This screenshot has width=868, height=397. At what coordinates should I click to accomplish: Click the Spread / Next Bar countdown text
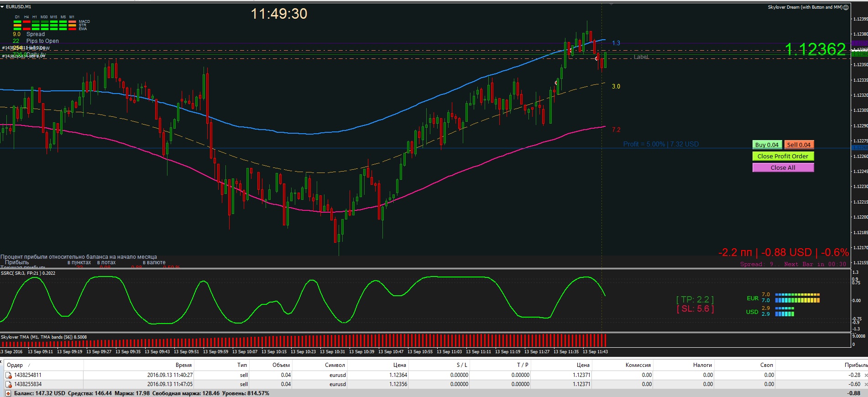coord(793,264)
